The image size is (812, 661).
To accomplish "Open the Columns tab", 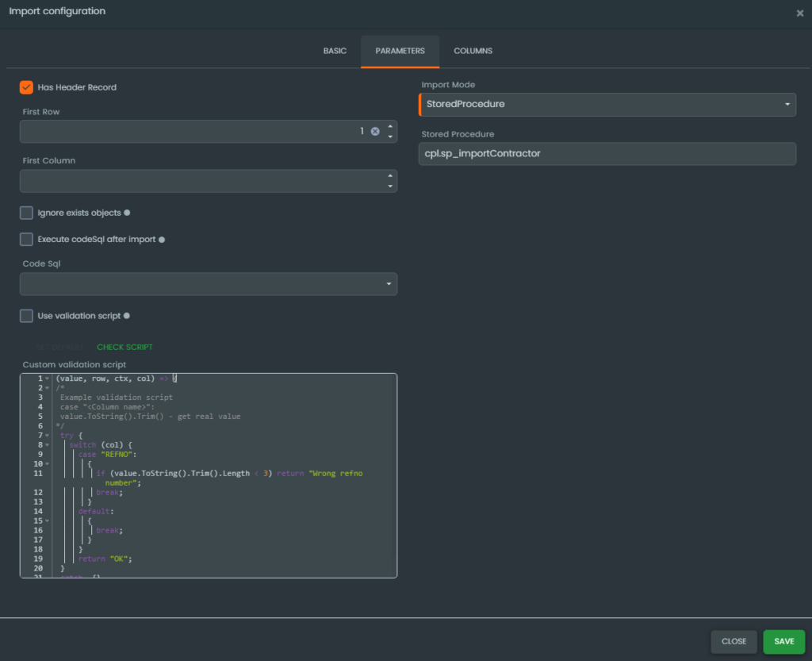I will 473,51.
